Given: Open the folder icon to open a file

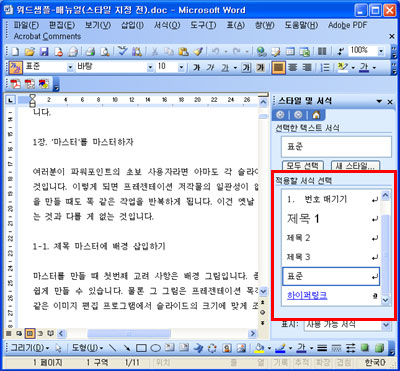Looking at the screenshot, I should (30, 51).
